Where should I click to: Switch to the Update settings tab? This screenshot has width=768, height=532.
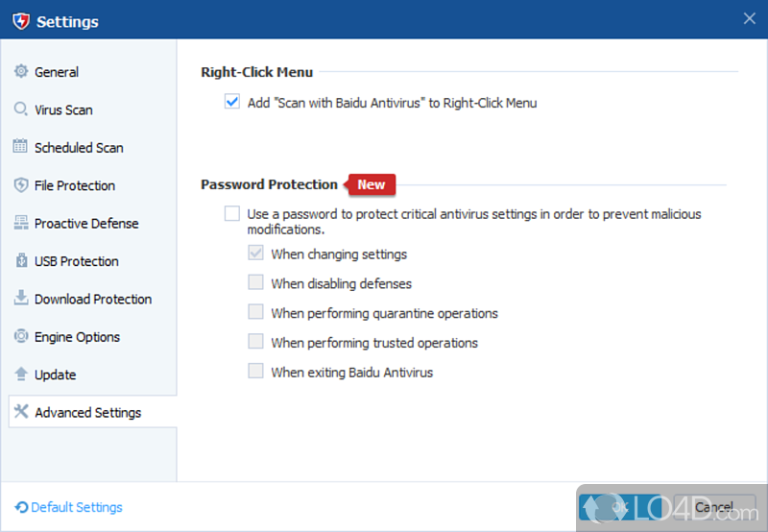(x=55, y=375)
